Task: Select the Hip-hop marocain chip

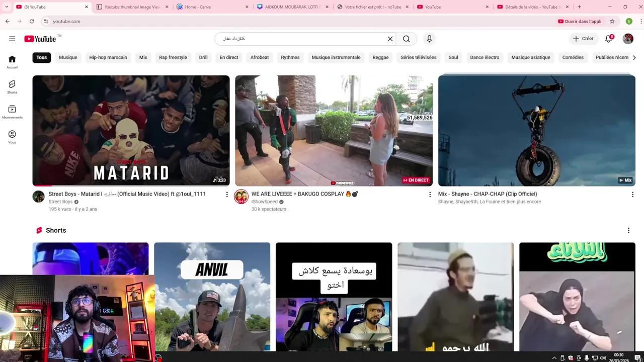Action: pyautogui.click(x=108, y=57)
